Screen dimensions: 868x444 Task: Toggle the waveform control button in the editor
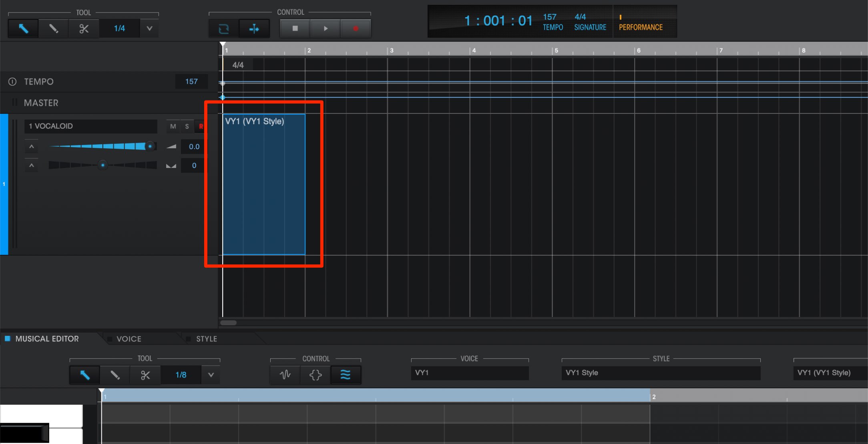(x=285, y=375)
